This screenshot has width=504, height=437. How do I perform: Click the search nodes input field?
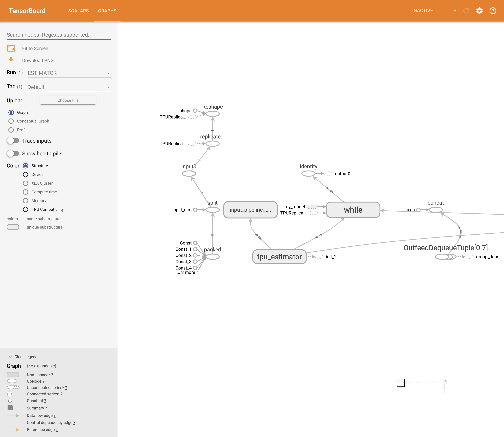tap(59, 35)
